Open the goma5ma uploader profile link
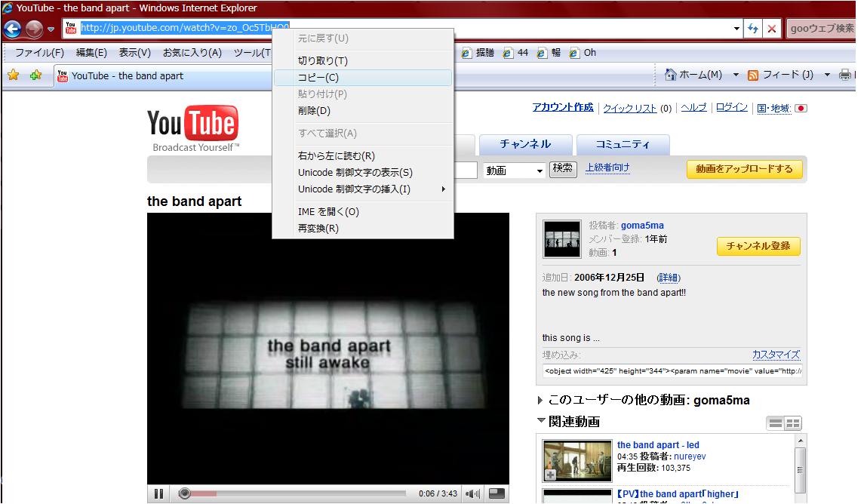 (642, 226)
